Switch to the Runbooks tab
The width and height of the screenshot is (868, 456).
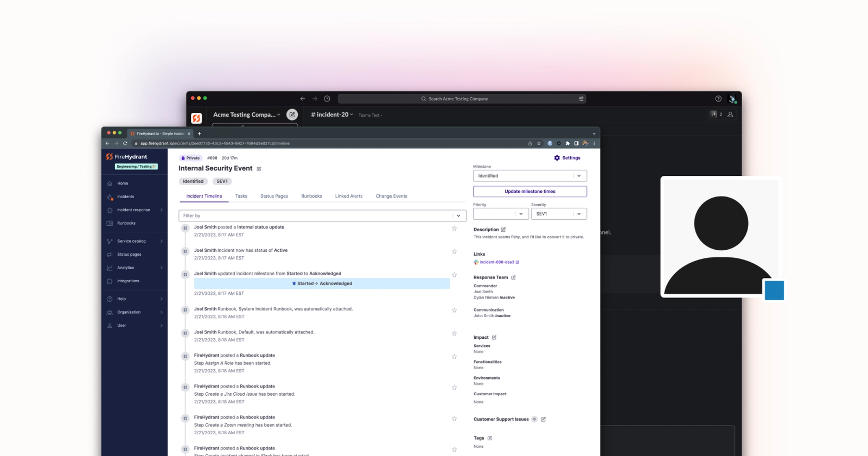click(311, 196)
